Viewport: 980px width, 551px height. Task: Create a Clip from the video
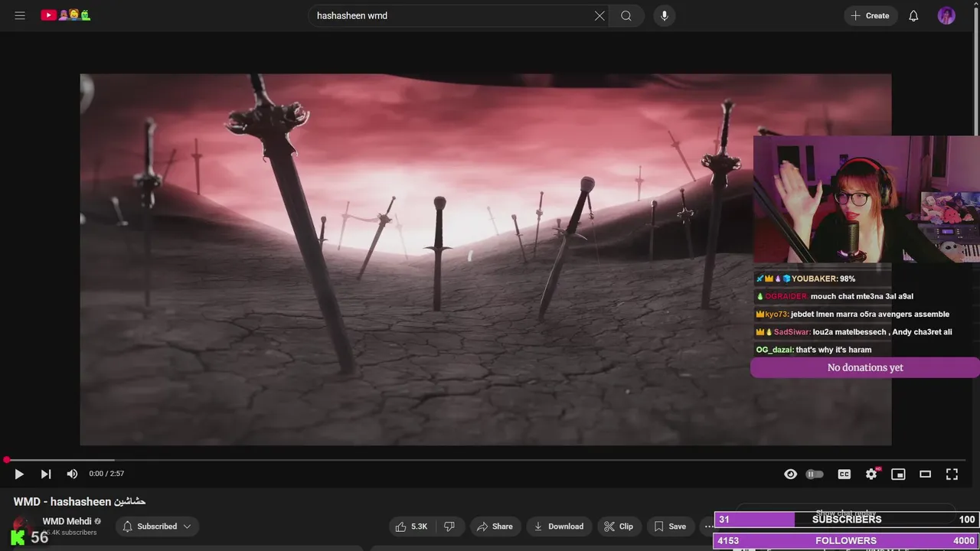619,527
